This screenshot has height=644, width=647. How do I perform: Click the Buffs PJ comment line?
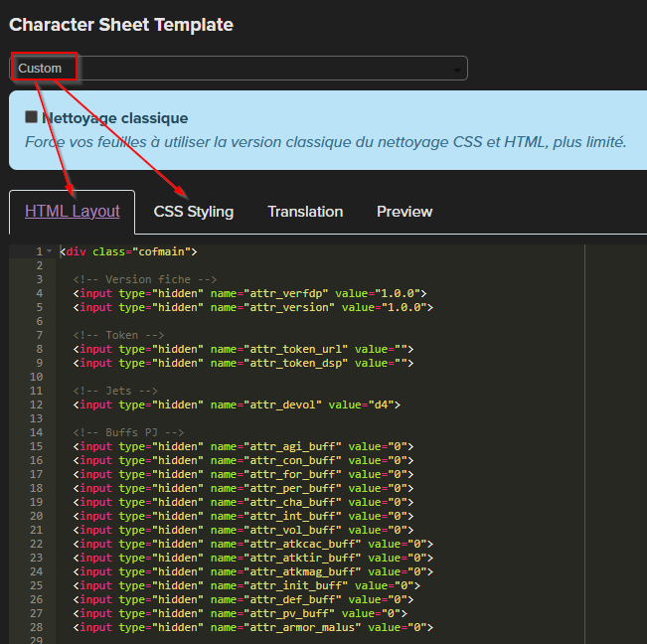point(128,432)
